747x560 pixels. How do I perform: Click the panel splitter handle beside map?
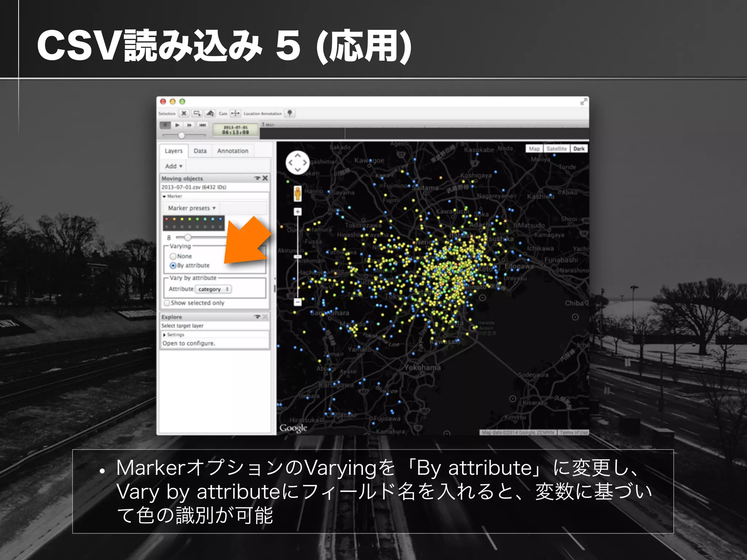tap(274, 288)
